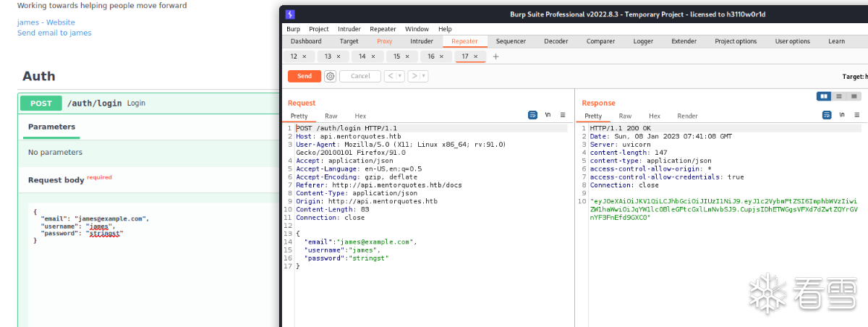This screenshot has height=327, width=868.
Task: Close Repeater tab 13
Action: click(x=339, y=56)
